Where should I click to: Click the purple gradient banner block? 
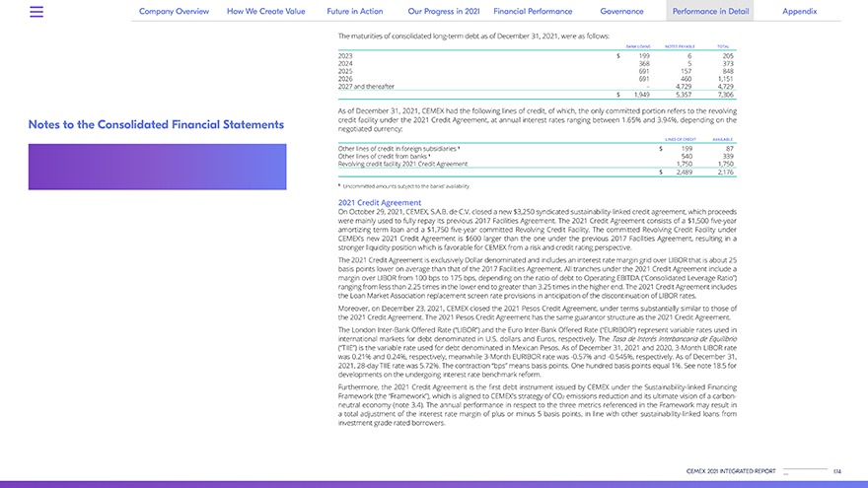tap(157, 167)
